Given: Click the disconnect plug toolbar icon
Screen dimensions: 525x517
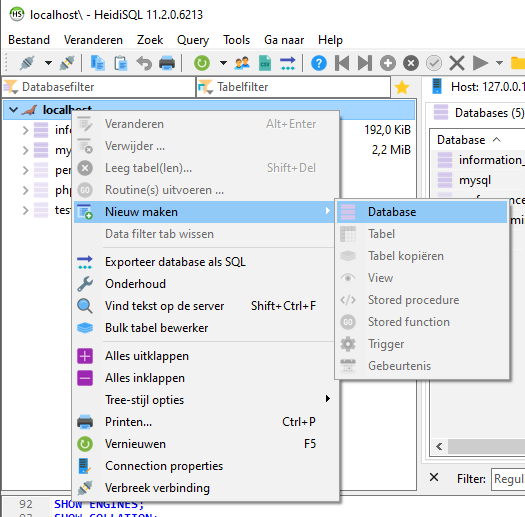Looking at the screenshot, I should 67,63.
